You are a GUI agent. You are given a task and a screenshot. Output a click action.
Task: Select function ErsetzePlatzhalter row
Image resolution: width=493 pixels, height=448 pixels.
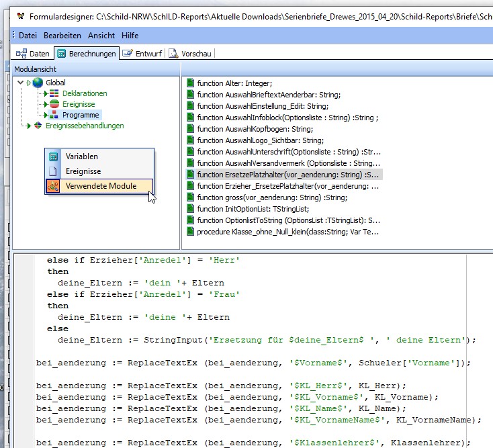click(284, 175)
